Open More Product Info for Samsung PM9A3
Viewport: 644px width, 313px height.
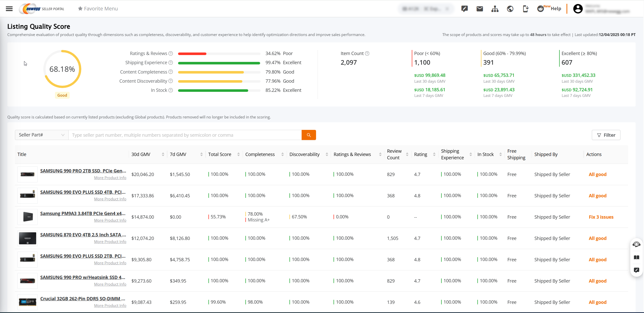pos(110,220)
